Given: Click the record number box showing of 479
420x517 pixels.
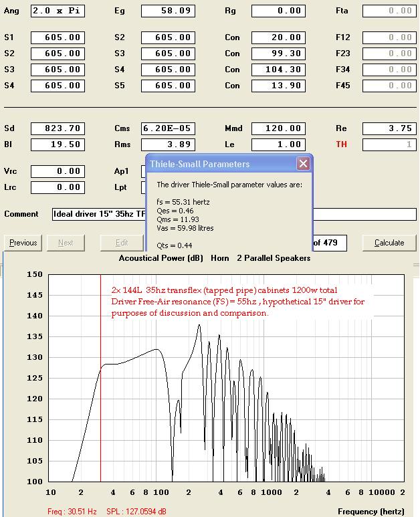Looking at the screenshot, I should (330, 243).
